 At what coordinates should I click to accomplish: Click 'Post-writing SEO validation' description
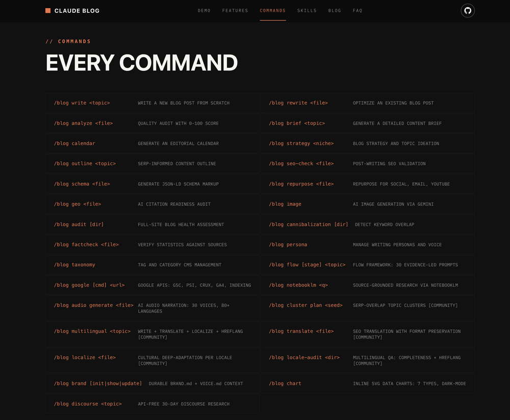pos(389,164)
